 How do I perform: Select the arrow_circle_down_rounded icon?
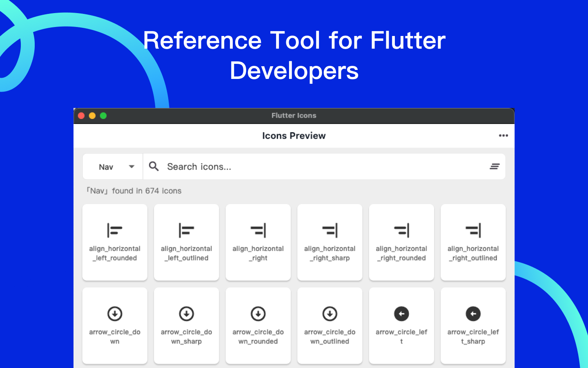pos(258,325)
